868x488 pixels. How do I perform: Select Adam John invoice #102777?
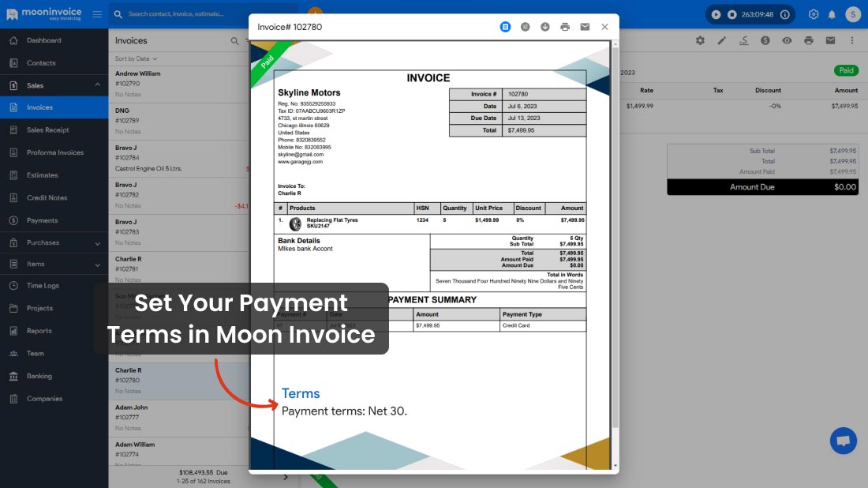click(x=179, y=419)
